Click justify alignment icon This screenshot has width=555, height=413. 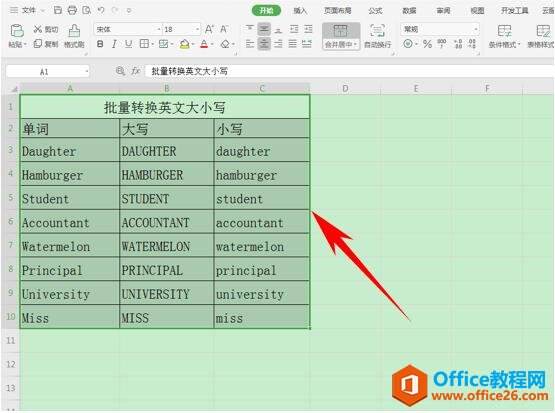293,44
